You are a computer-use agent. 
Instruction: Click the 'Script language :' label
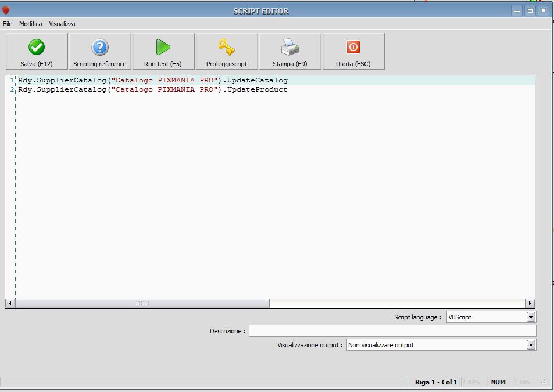417,317
